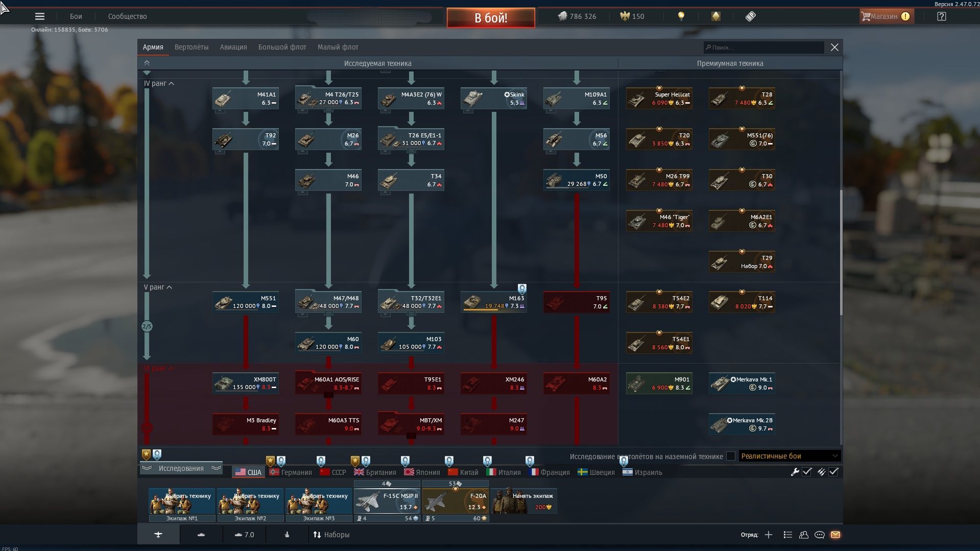This screenshot has width=980, height=551.
Task: Open the help question mark icon
Action: 942,16
